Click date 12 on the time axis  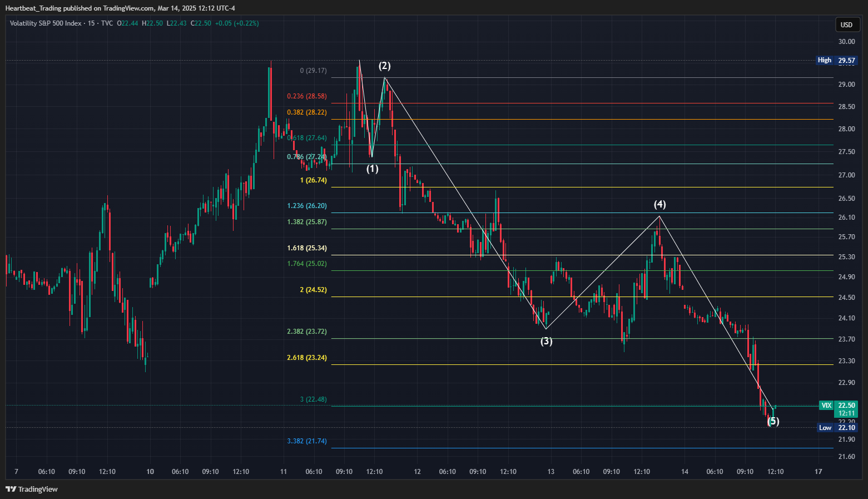[x=418, y=472]
